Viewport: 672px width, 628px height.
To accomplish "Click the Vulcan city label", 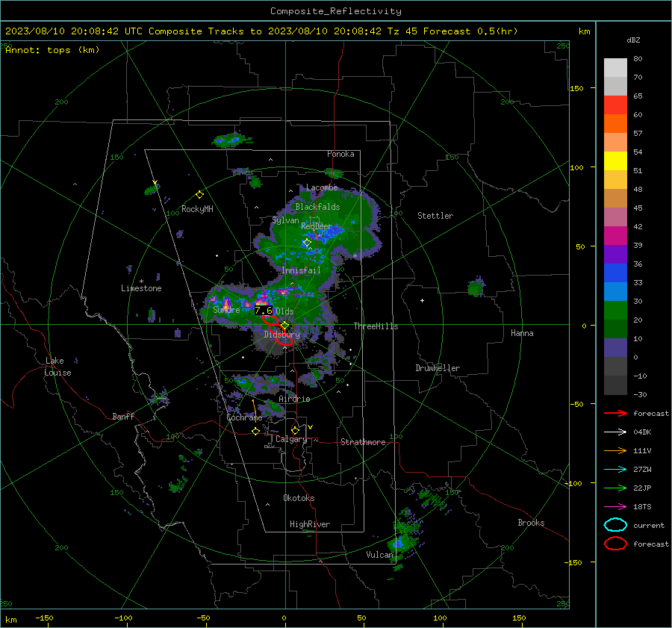I will (379, 555).
